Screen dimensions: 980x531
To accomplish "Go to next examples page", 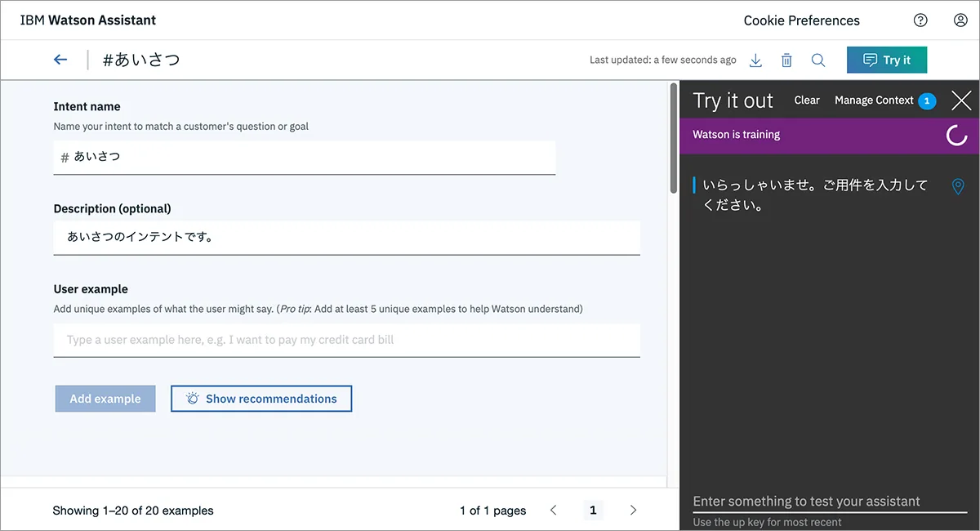I will tap(633, 510).
